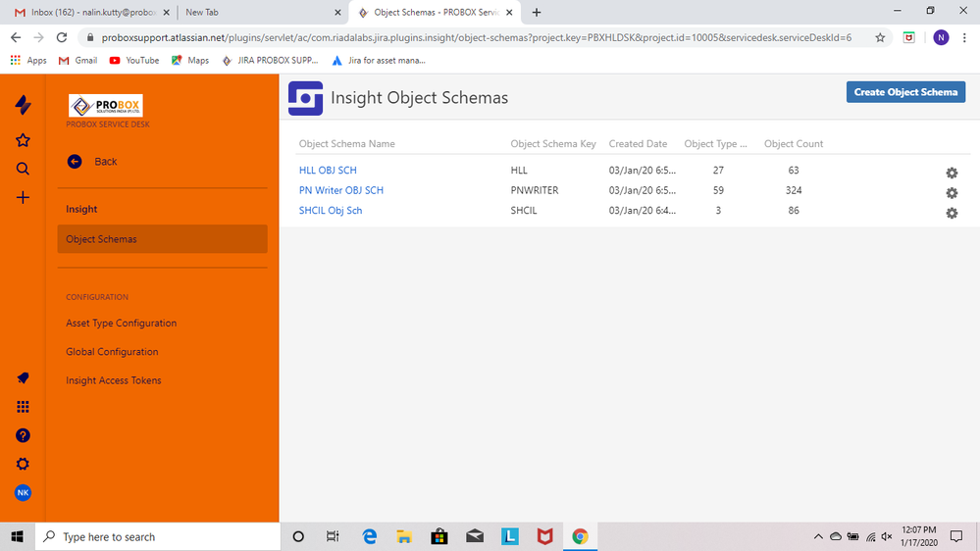Click object count 324 cell
Screen dimensions: 980x551
[794, 190]
